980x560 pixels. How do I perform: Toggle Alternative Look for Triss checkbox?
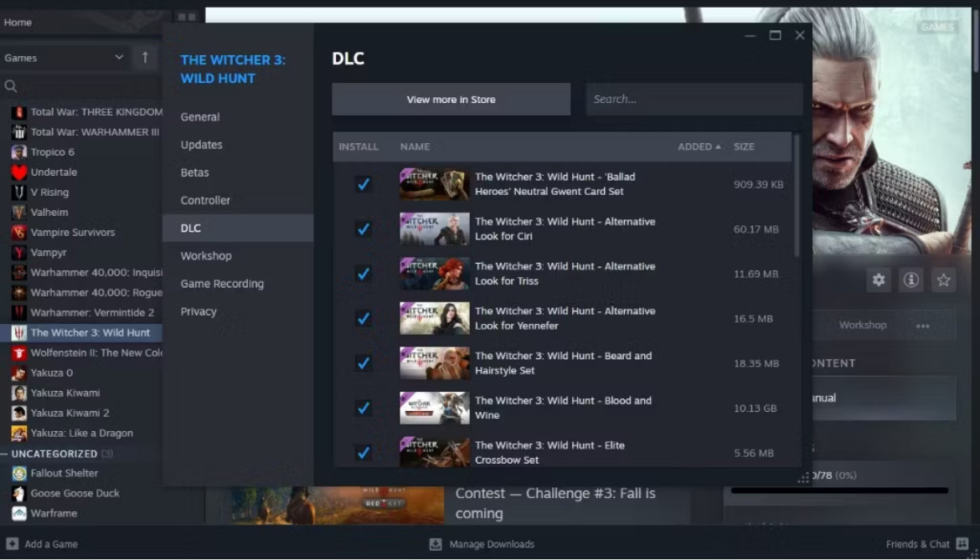click(364, 274)
